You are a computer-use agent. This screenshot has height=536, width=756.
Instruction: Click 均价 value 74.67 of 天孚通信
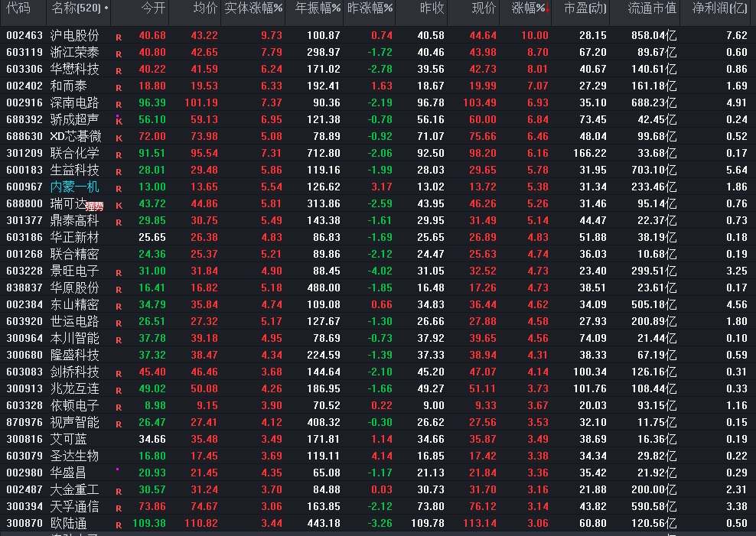[204, 507]
